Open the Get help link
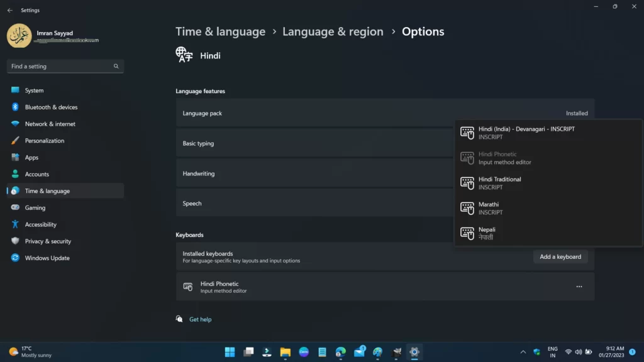 (x=201, y=319)
